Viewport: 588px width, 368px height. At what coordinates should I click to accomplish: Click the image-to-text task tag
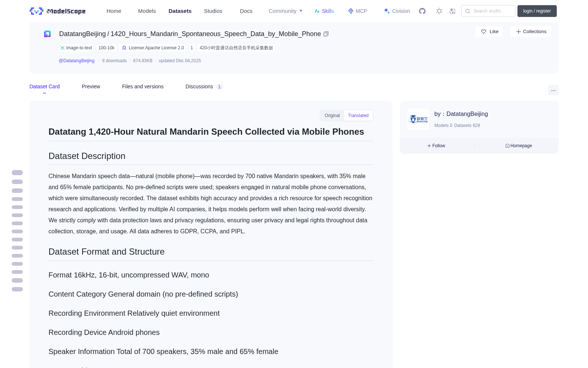pos(76,48)
